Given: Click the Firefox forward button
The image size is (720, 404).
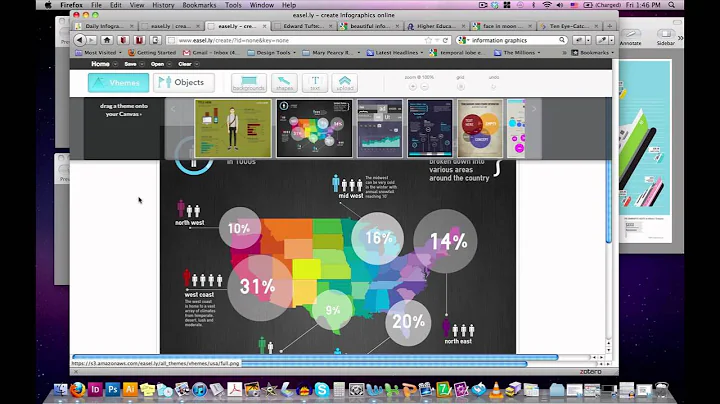Looking at the screenshot, I should tap(91, 40).
